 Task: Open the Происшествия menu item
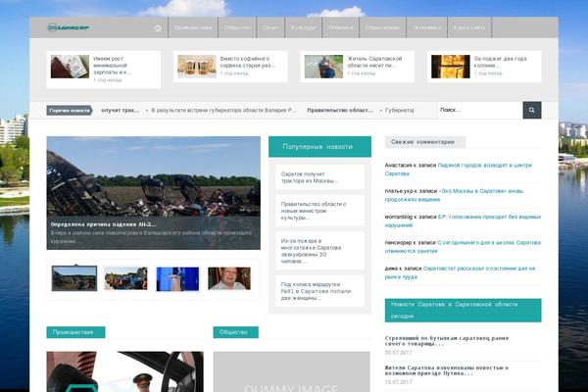193,27
